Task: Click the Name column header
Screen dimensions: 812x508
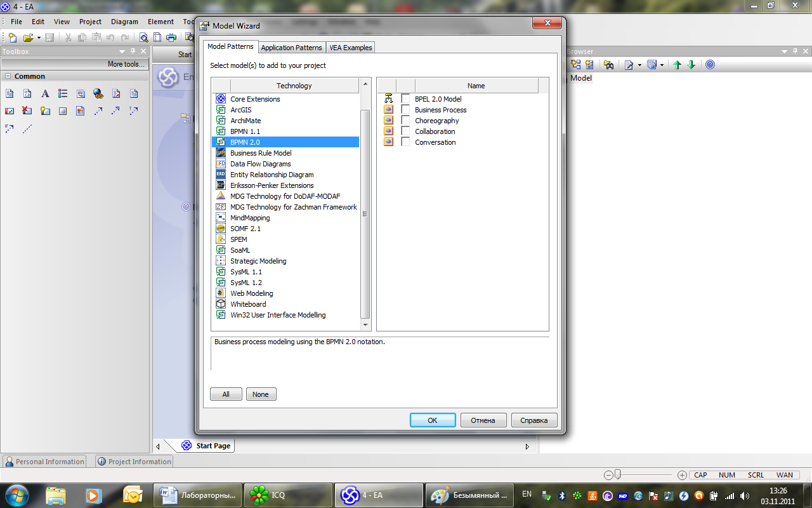Action: (476, 86)
